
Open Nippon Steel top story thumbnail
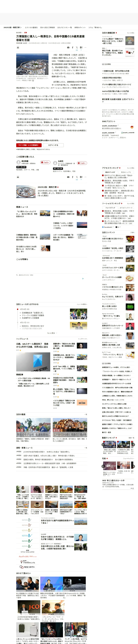[x=33, y=362]
